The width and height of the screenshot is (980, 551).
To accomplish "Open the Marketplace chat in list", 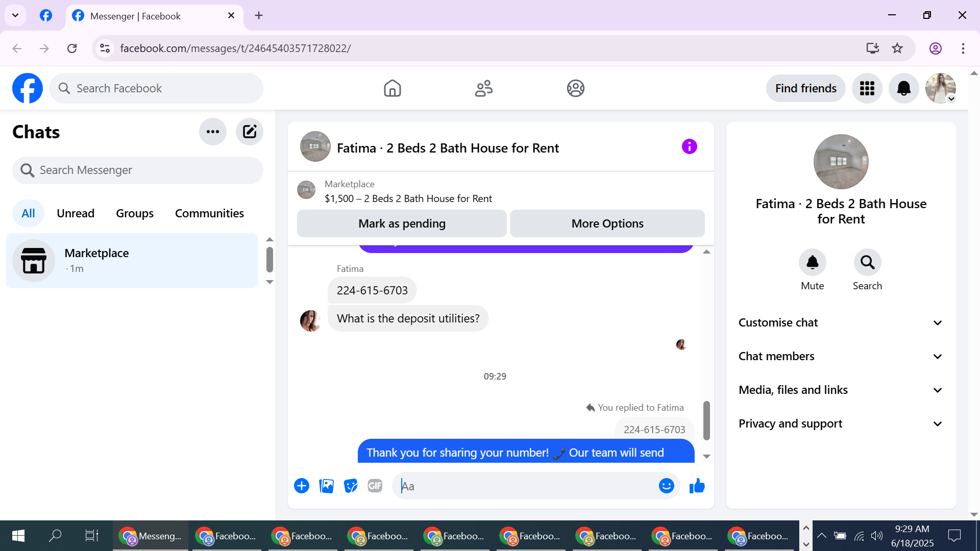I will click(132, 261).
